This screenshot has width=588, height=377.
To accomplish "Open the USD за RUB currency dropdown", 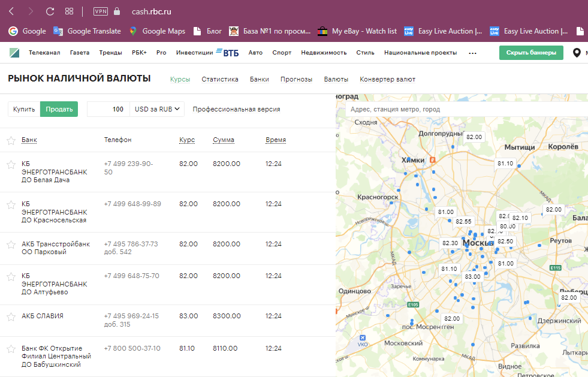I will (158, 109).
